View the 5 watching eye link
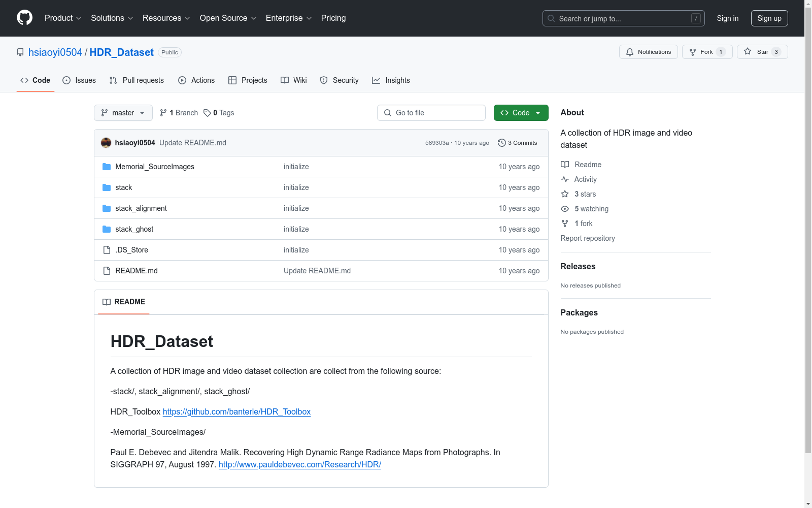 click(x=591, y=209)
